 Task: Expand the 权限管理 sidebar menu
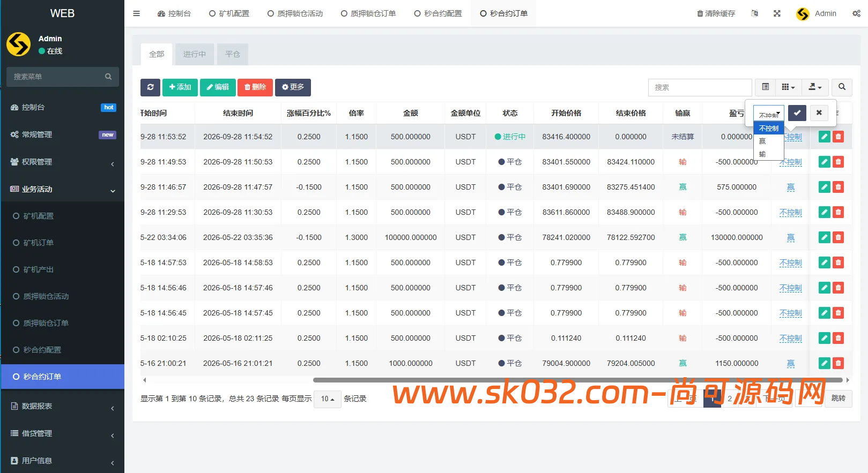(x=63, y=162)
